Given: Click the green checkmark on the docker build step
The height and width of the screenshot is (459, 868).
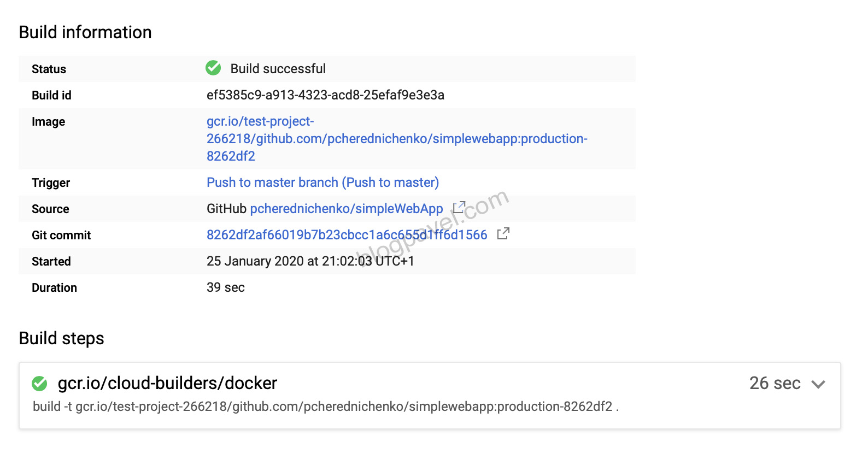Looking at the screenshot, I should coord(39,384).
